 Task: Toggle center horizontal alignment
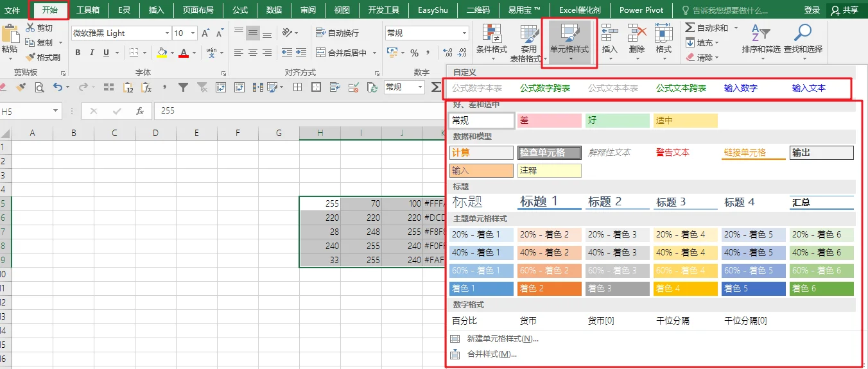[253, 53]
